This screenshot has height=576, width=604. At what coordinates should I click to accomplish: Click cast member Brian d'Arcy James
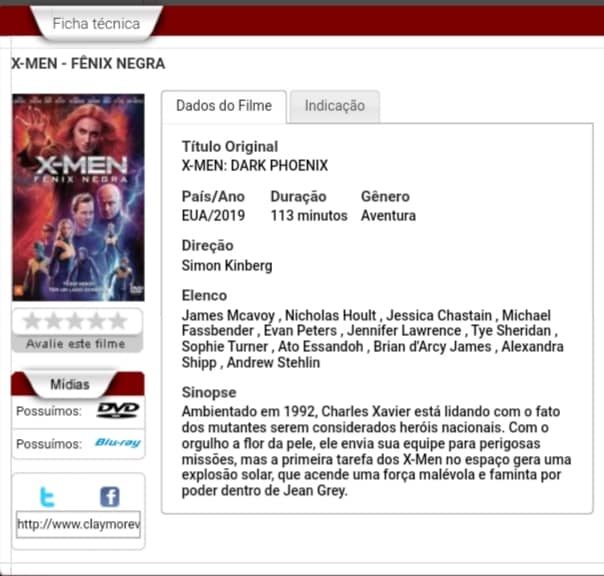432,347
